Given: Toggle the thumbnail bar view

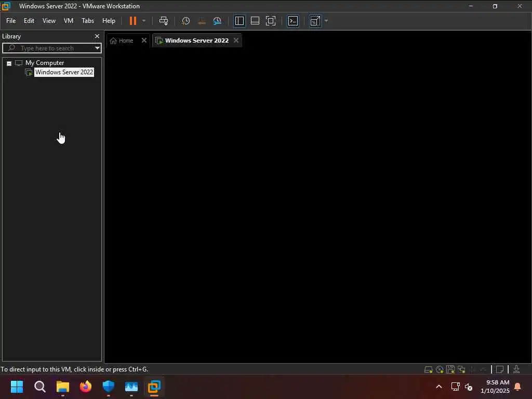Looking at the screenshot, I should [255, 21].
